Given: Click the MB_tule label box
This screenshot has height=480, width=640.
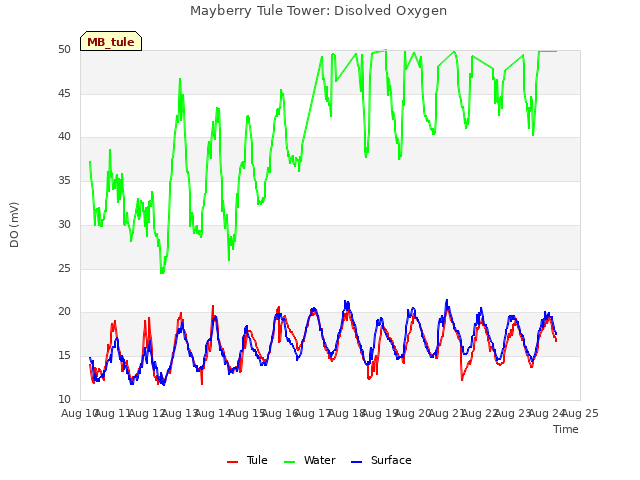Looking at the screenshot, I should coord(111,41).
